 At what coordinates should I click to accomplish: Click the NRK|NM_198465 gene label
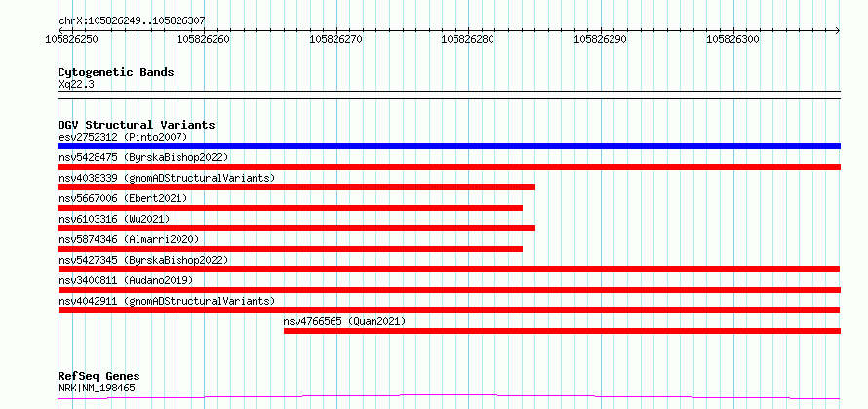point(97,388)
